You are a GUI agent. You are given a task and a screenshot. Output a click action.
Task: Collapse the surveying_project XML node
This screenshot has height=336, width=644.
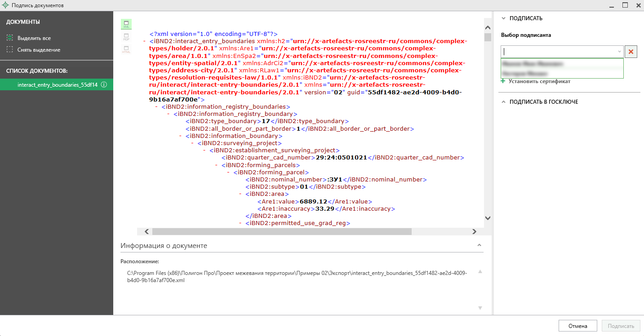193,143
